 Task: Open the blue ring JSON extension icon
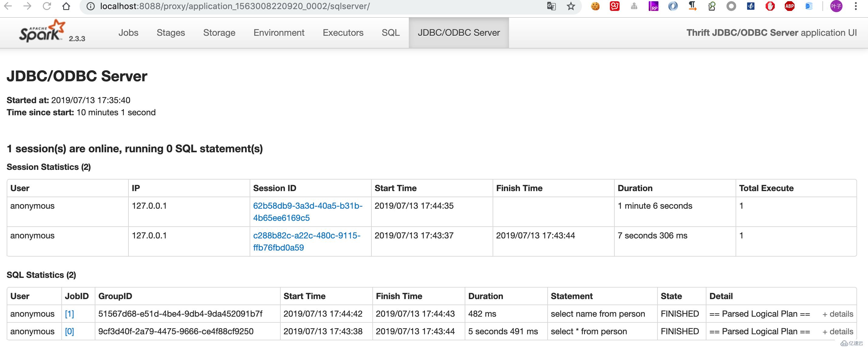[x=673, y=6]
